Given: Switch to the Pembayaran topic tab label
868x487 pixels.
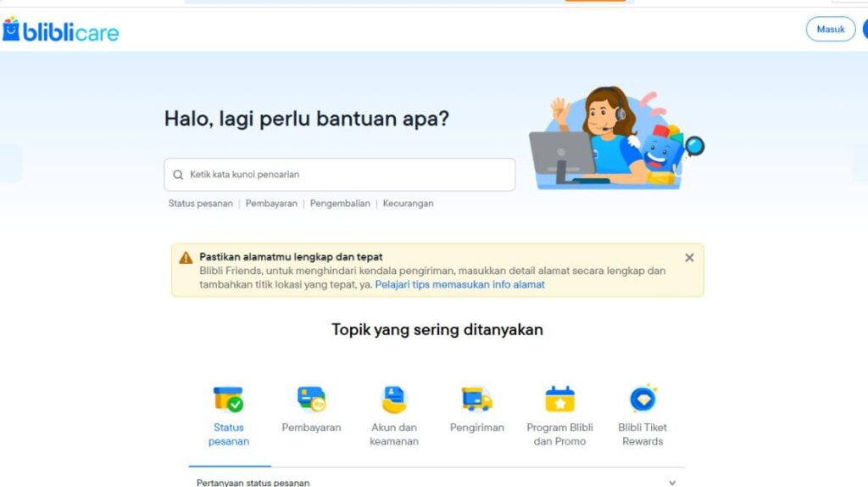Looking at the screenshot, I should coord(311,427).
